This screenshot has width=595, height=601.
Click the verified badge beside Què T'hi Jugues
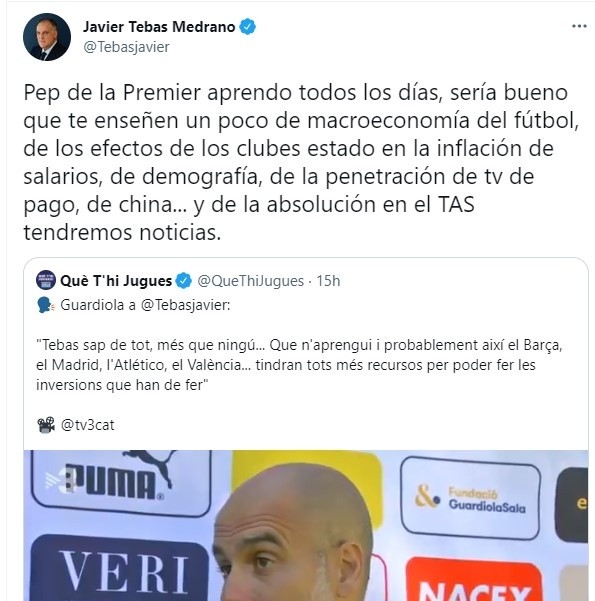coord(183,281)
